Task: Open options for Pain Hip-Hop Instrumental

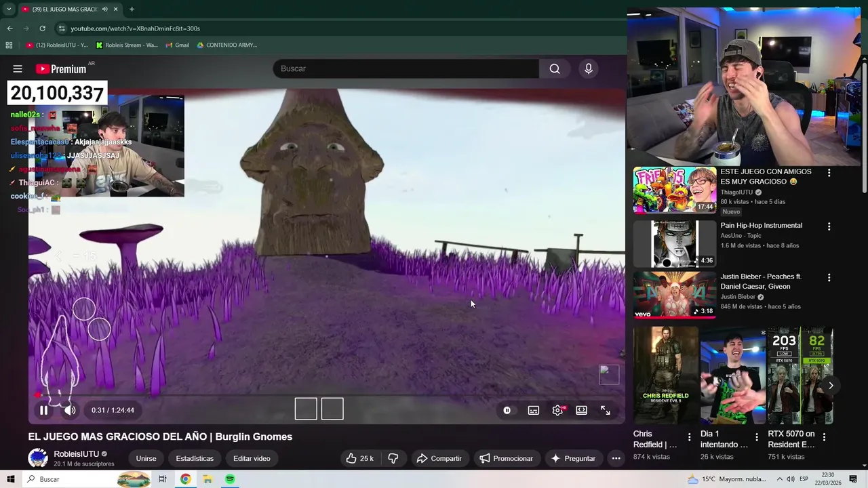Action: [829, 226]
